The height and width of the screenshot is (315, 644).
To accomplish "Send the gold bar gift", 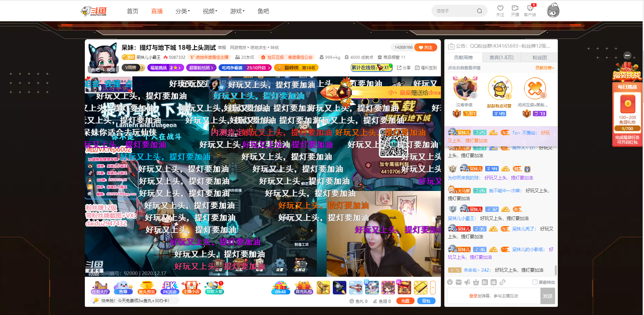I will 421,288.
